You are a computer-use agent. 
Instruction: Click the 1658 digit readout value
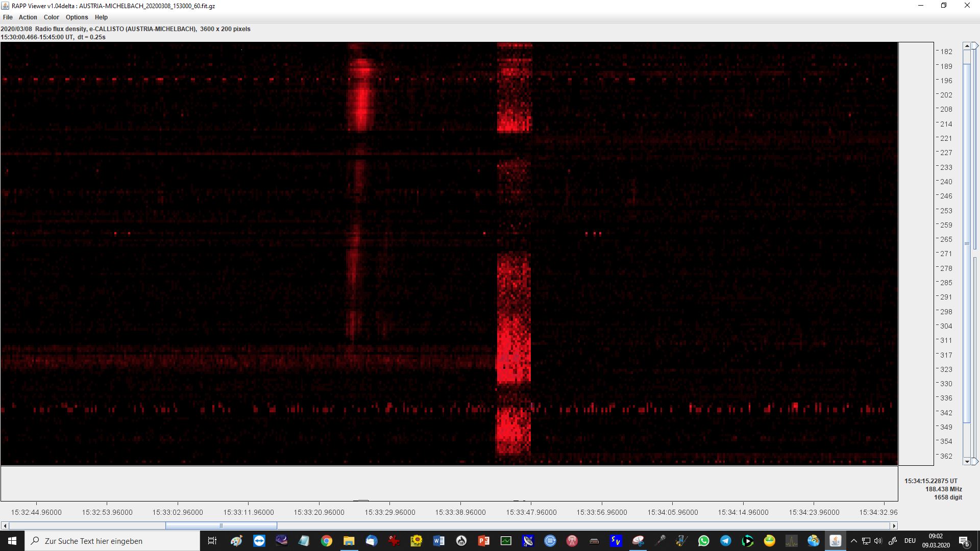(x=948, y=497)
